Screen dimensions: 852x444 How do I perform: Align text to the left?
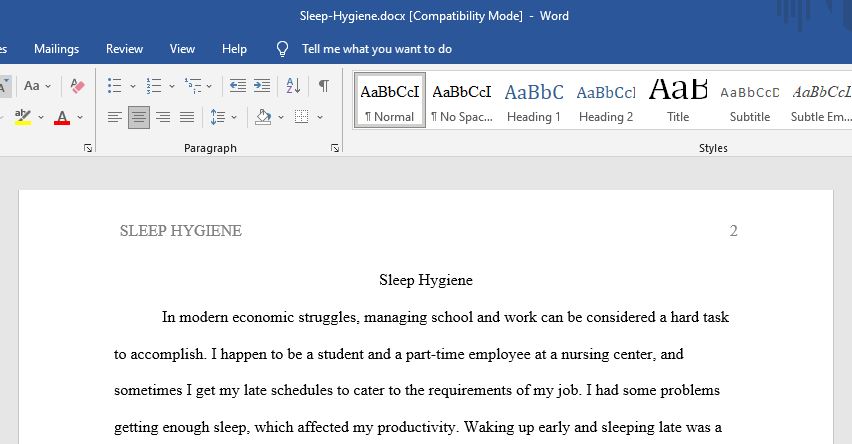(115, 117)
